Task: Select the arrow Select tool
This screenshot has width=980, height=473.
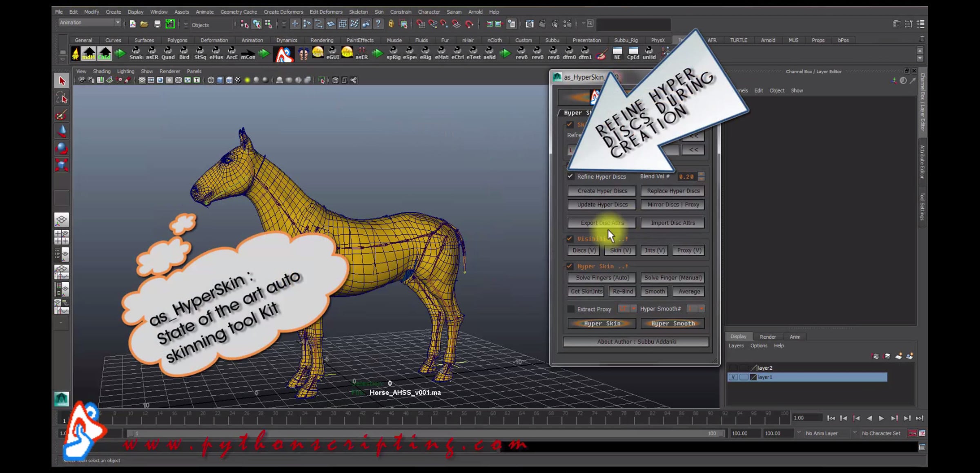Action: point(62,81)
